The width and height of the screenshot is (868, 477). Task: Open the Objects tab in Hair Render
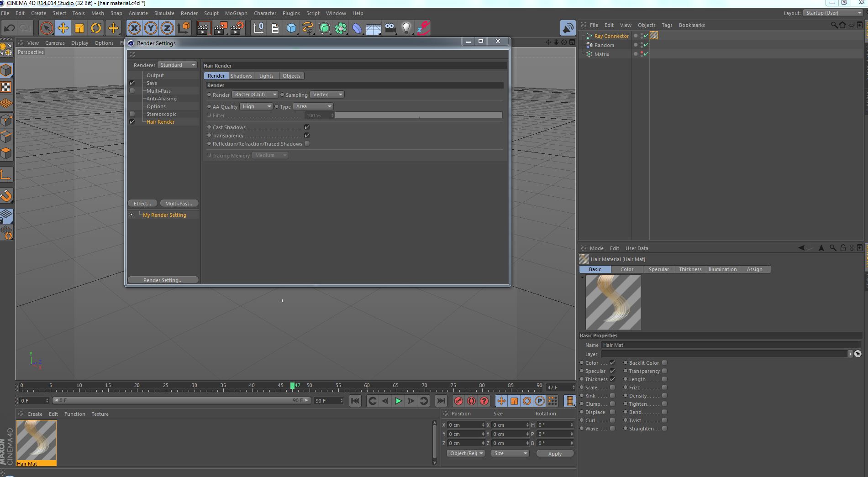click(x=291, y=76)
